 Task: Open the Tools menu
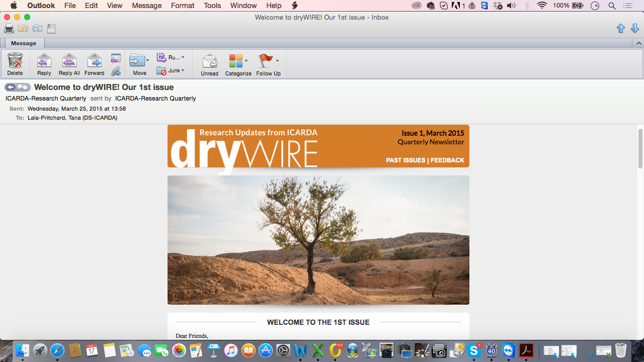pyautogui.click(x=212, y=6)
